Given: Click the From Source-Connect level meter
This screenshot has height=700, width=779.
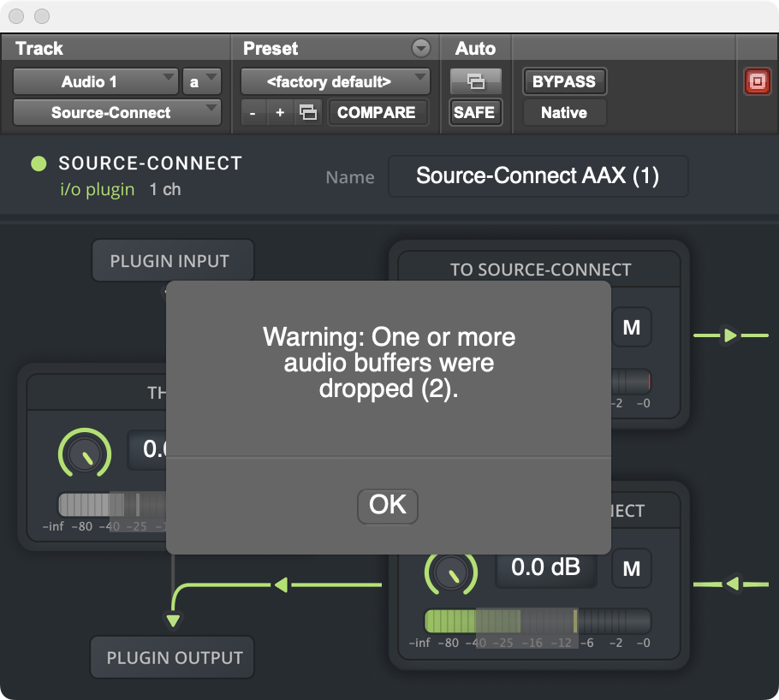Looking at the screenshot, I should click(x=538, y=620).
